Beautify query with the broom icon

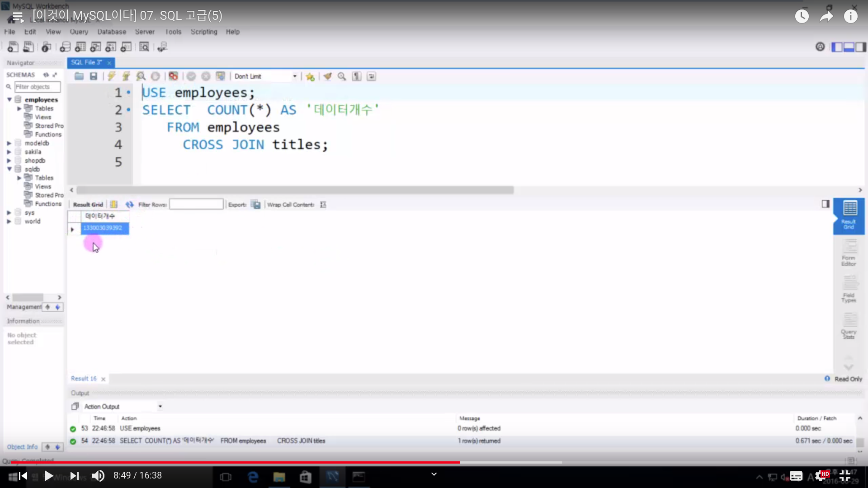coord(327,76)
